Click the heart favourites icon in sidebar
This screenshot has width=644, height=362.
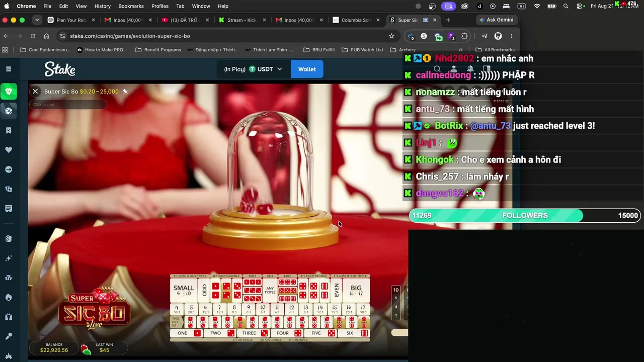(x=9, y=150)
